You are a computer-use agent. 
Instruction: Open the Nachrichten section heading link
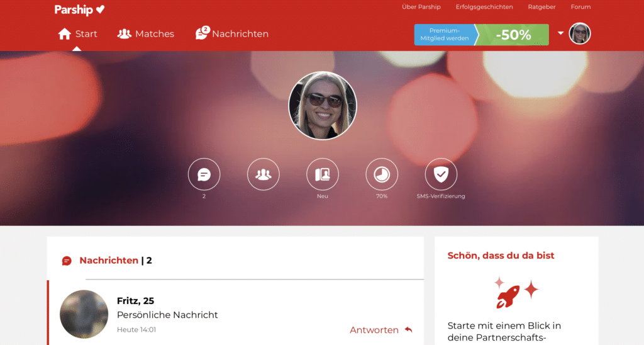click(109, 260)
